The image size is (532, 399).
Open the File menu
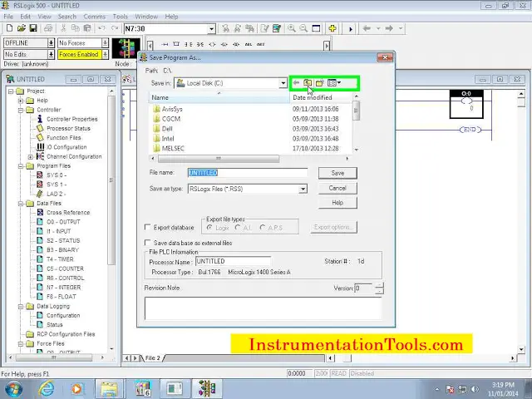point(8,17)
